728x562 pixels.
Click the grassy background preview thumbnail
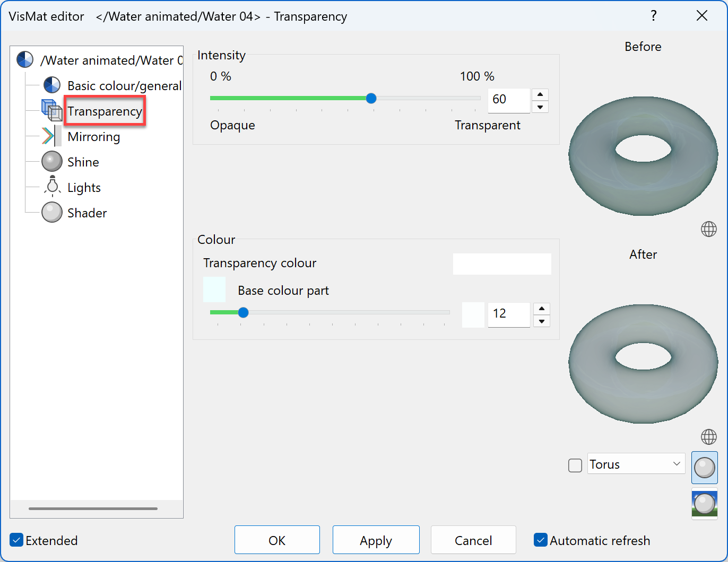click(704, 504)
